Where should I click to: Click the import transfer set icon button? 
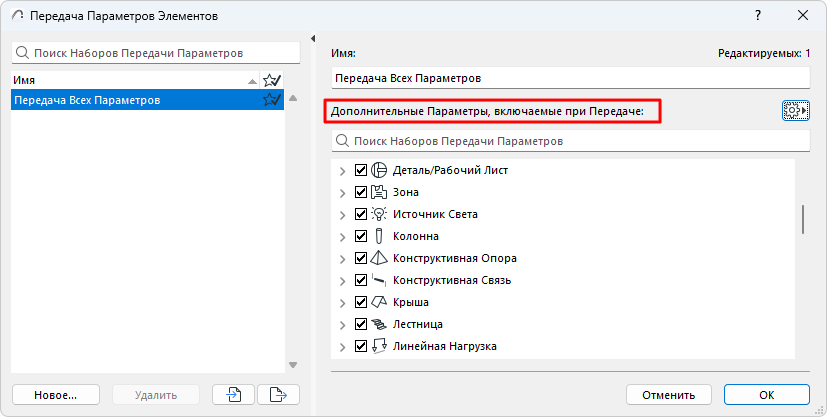pyautogui.click(x=235, y=394)
